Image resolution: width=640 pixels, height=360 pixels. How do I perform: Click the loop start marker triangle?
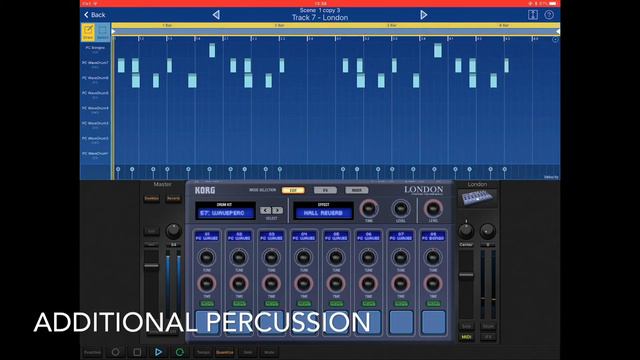point(113,31)
